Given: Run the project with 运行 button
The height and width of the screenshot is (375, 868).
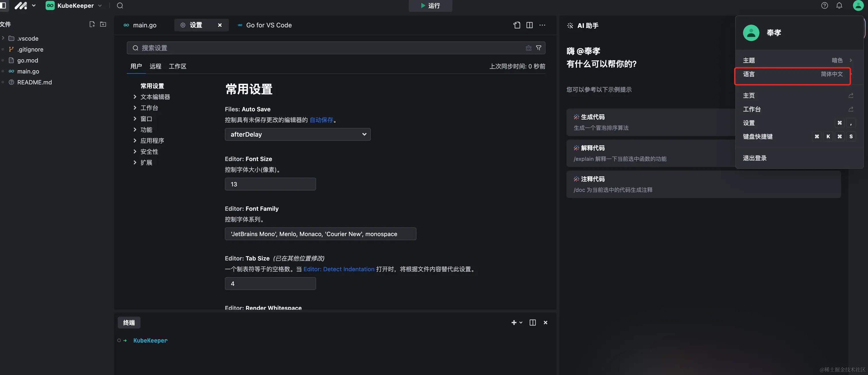Looking at the screenshot, I should [x=430, y=6].
